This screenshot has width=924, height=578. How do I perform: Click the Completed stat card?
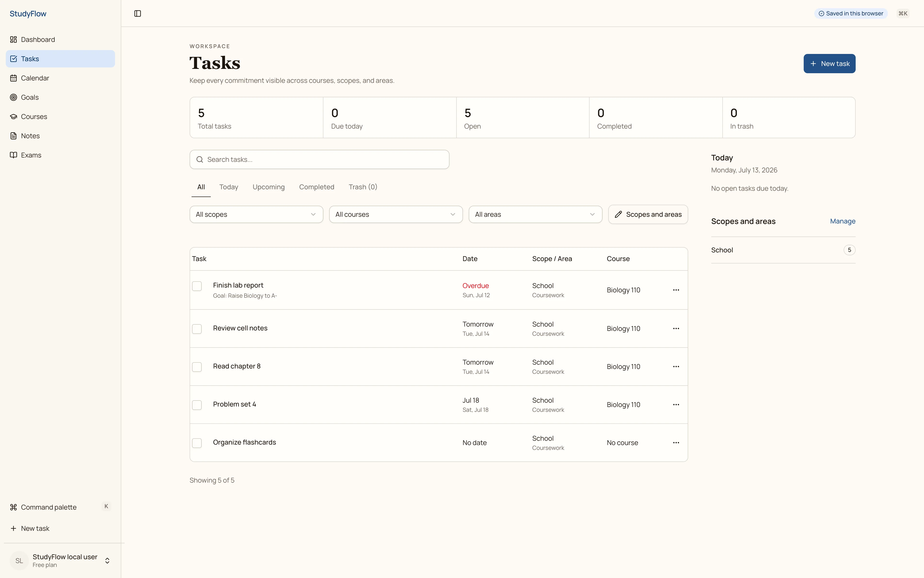(655, 117)
